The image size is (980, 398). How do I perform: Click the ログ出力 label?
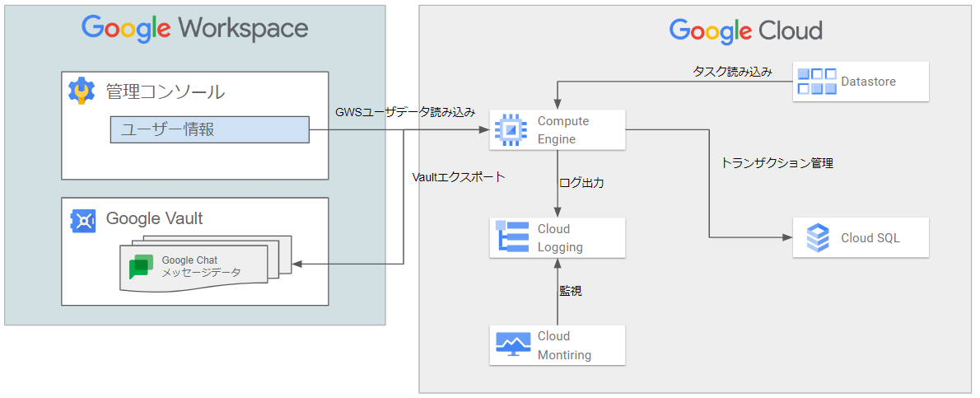581,184
